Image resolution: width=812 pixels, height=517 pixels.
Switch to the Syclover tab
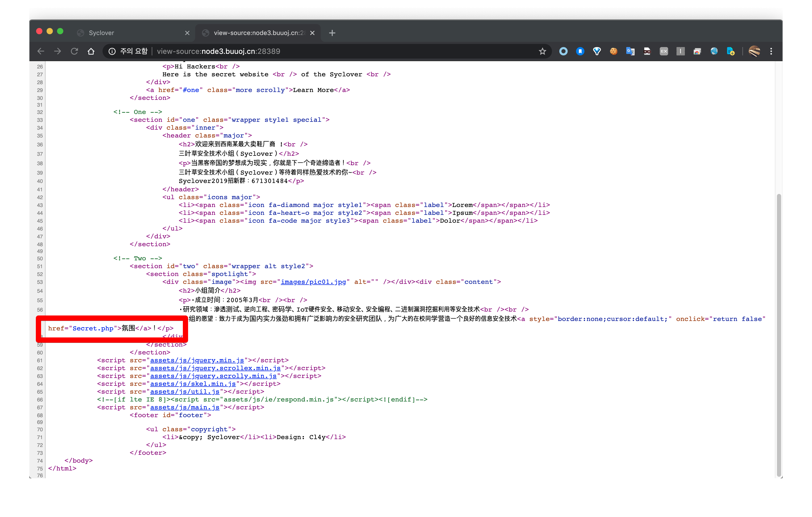coord(128,33)
